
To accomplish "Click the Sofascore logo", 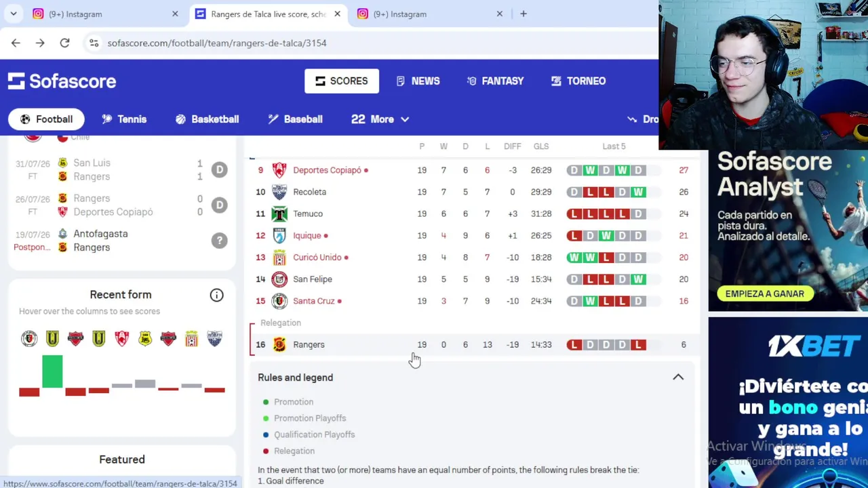I will click(x=62, y=81).
